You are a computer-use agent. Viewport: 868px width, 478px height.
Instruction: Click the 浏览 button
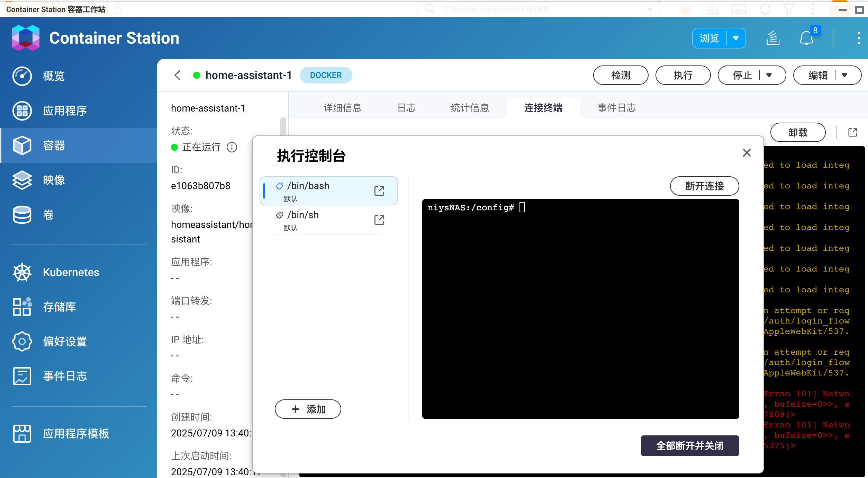click(x=709, y=38)
